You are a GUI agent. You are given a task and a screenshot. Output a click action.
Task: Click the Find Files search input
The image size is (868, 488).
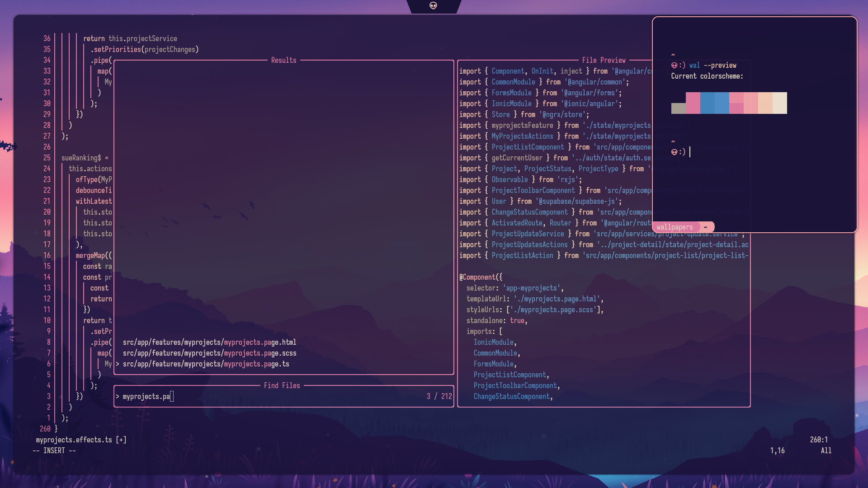(271, 397)
